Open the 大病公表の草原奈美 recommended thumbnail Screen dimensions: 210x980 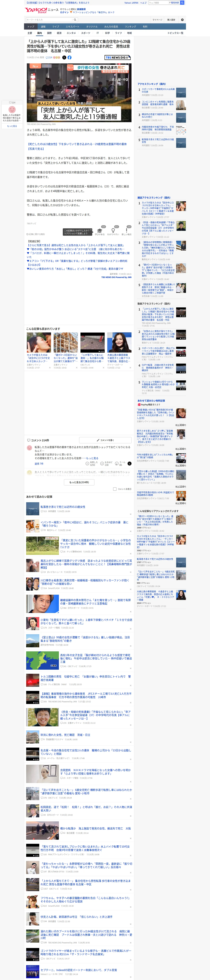(x=119, y=342)
